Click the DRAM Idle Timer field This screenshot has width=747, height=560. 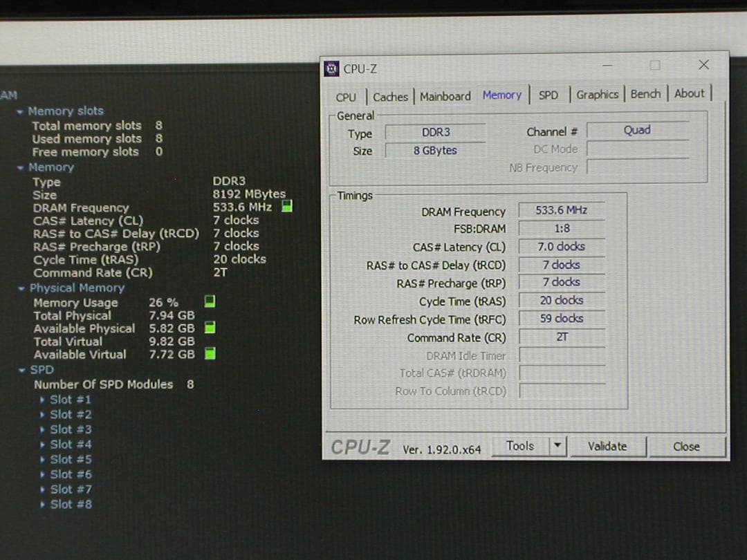click(561, 354)
